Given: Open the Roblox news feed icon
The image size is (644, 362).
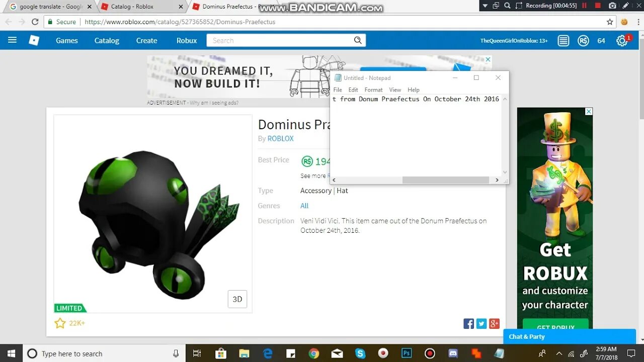Looking at the screenshot, I should tap(563, 41).
